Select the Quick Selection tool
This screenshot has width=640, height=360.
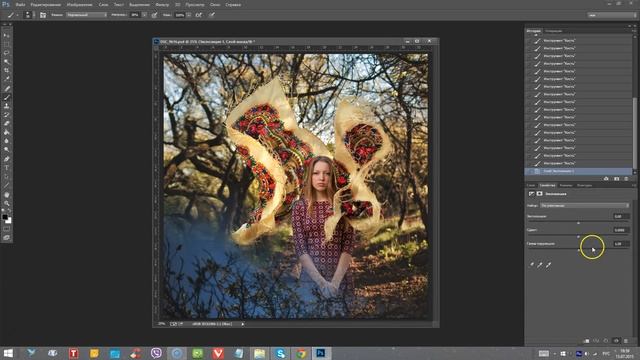(7, 62)
